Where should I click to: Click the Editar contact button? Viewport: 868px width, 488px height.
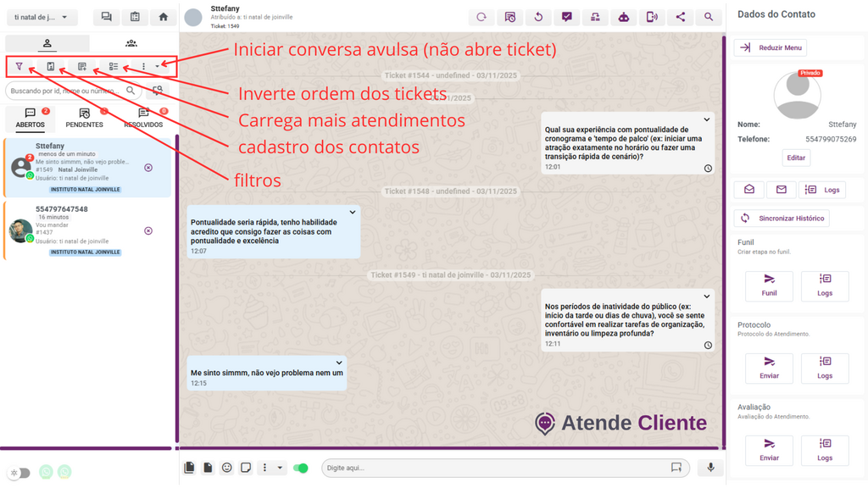pos(796,158)
